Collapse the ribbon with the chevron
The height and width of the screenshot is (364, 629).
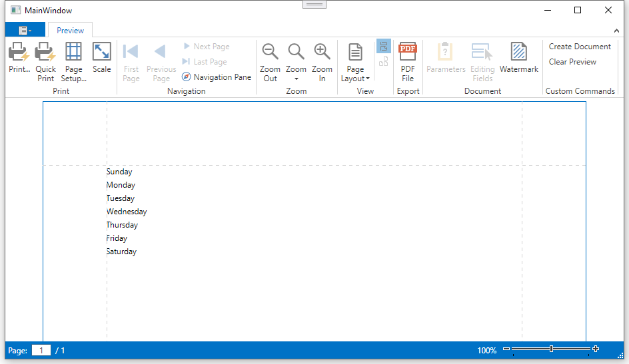[x=616, y=31]
